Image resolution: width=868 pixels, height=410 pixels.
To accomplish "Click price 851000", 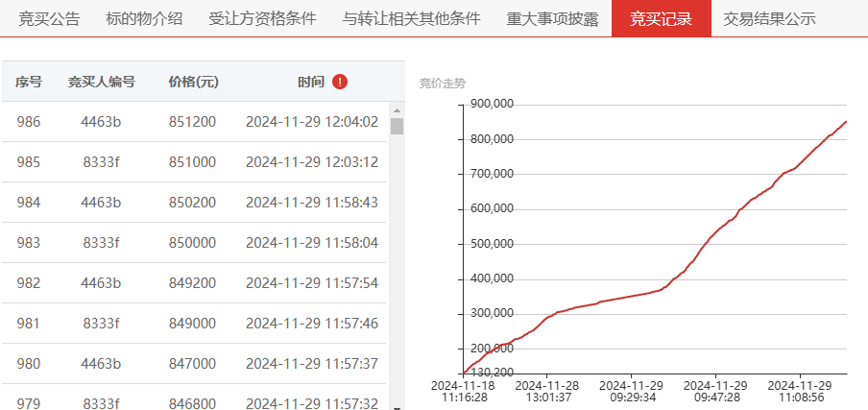I will [193, 162].
